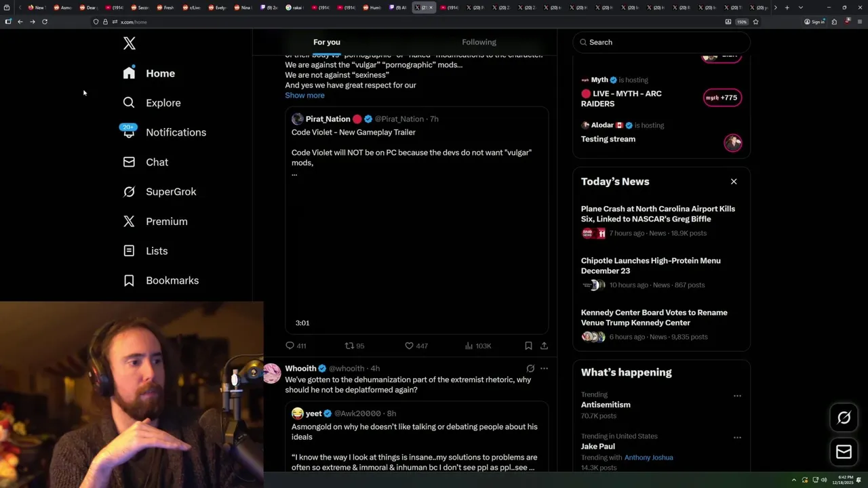Image resolution: width=868 pixels, height=488 pixels.
Task: Switch to the Evelyn browser tab
Action: pos(217,7)
